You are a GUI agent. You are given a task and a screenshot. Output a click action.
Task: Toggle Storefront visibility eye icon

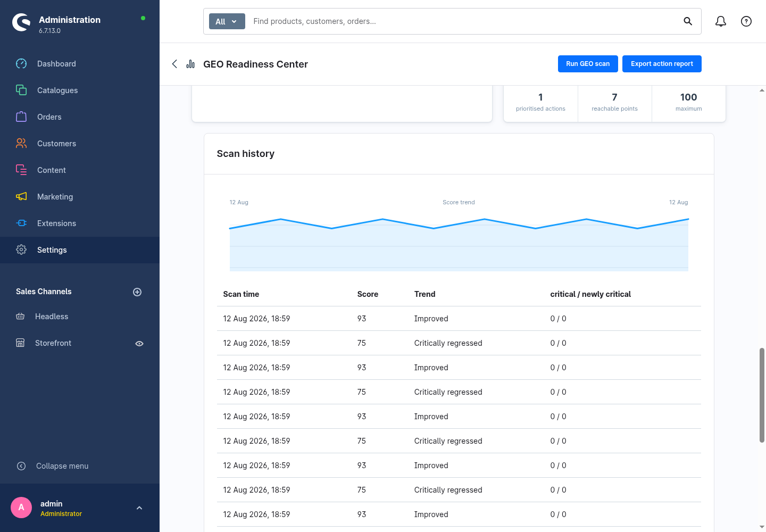pyautogui.click(x=139, y=344)
